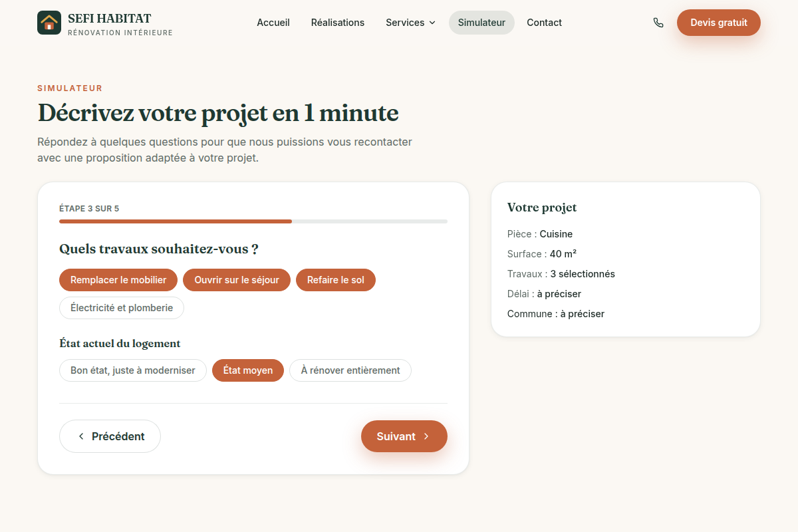Click the Sefi Habitat house logo icon
The image size is (798, 532).
49,23
